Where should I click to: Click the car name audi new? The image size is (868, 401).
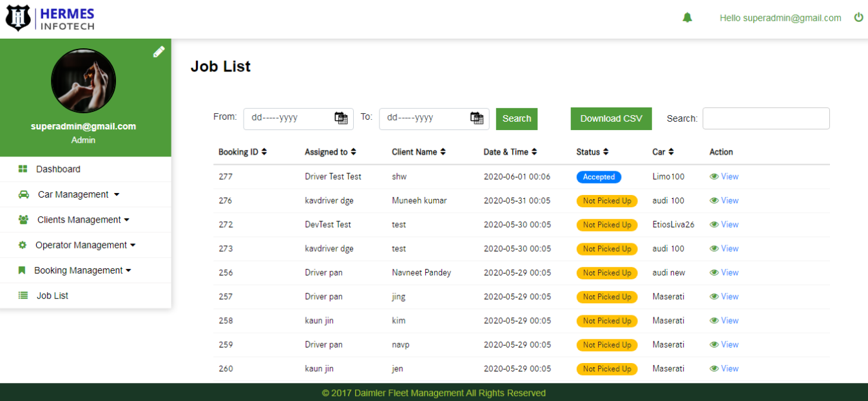669,272
